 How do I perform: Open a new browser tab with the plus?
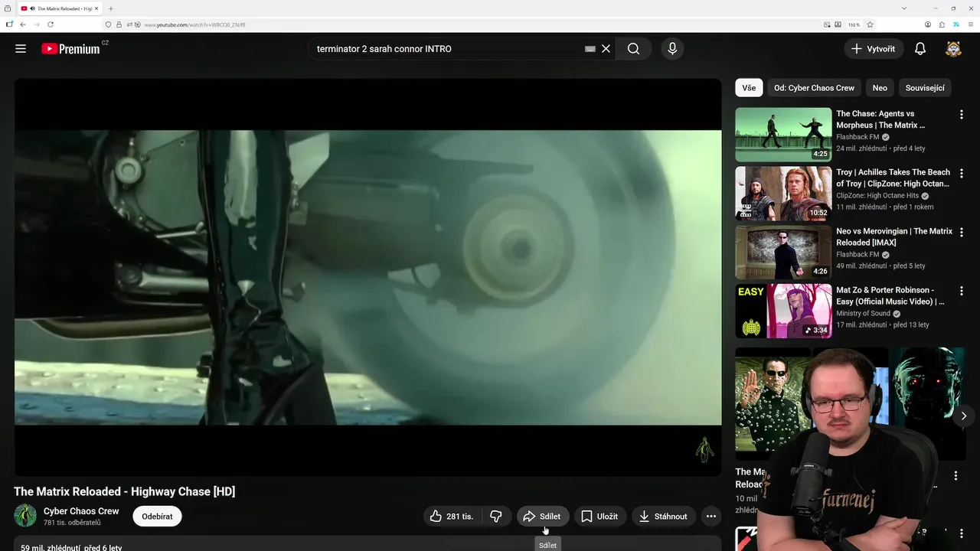(x=111, y=8)
